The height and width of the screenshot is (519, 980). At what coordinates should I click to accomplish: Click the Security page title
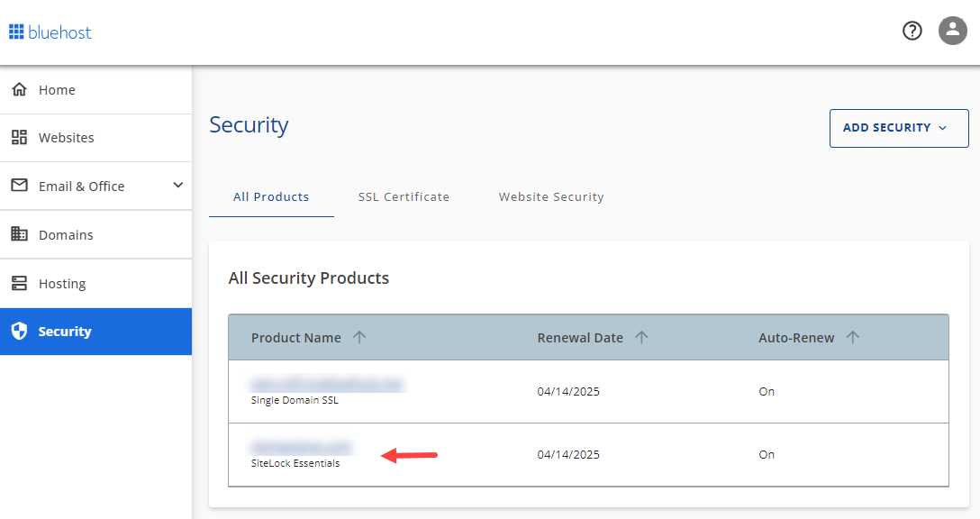click(x=249, y=125)
